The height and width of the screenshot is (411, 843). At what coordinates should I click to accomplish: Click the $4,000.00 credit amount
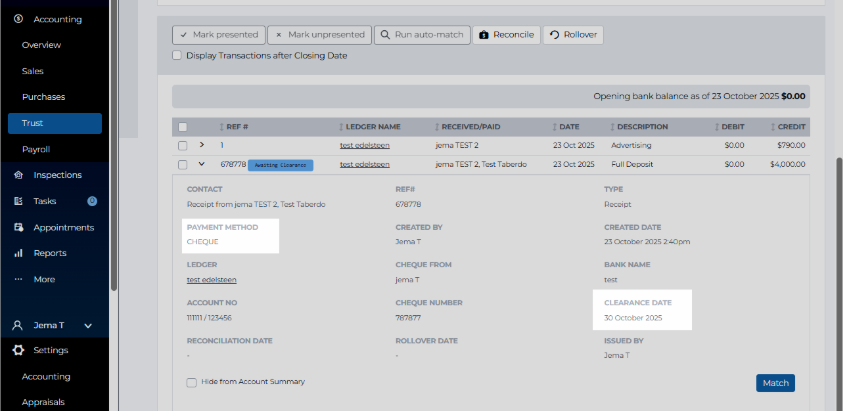point(788,165)
